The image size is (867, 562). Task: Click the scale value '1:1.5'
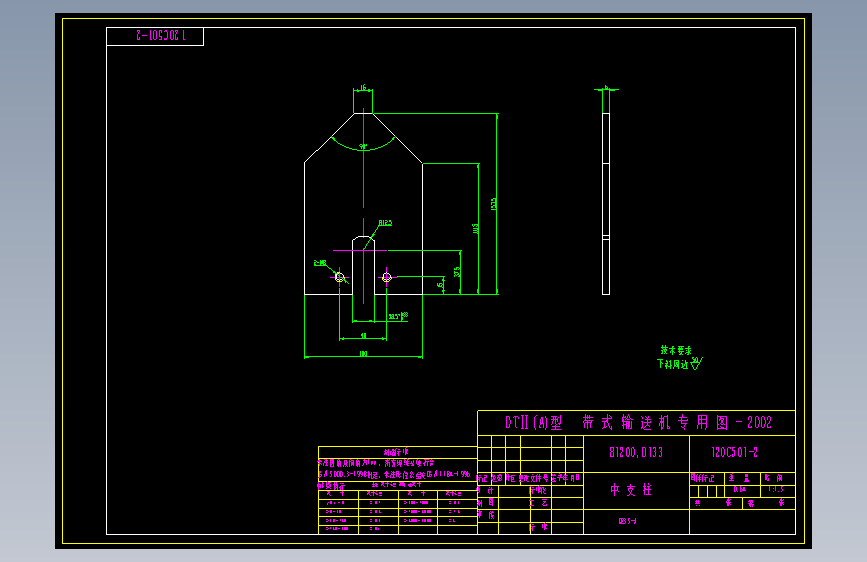[x=776, y=490]
